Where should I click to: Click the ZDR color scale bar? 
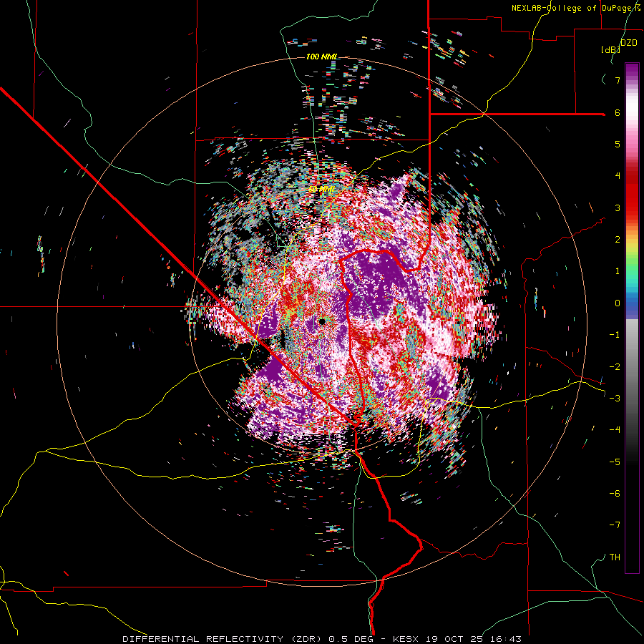(x=632, y=318)
